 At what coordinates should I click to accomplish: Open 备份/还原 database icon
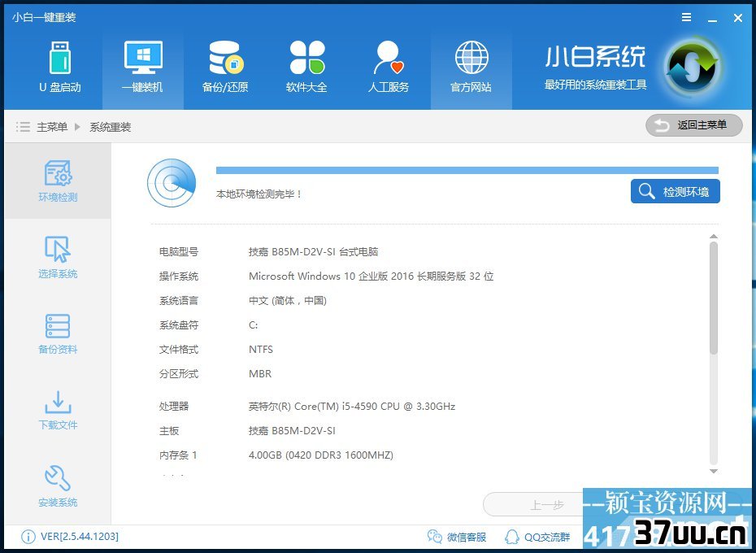pos(225,67)
